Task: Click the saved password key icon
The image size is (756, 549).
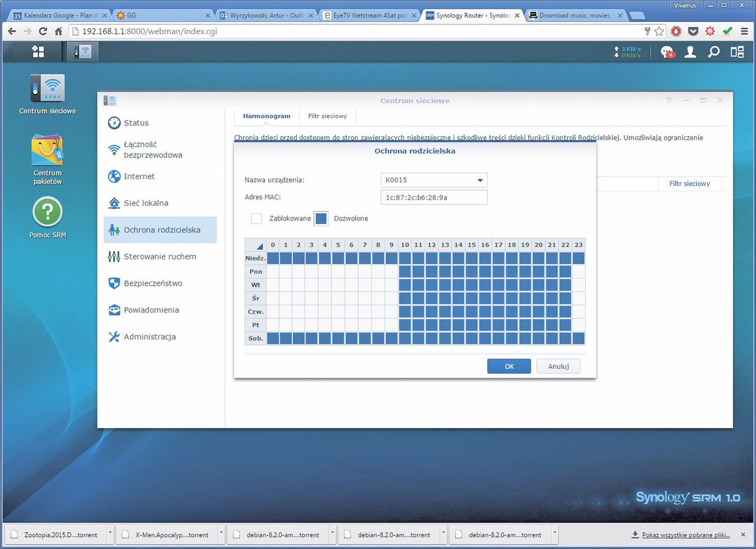Action: (647, 31)
